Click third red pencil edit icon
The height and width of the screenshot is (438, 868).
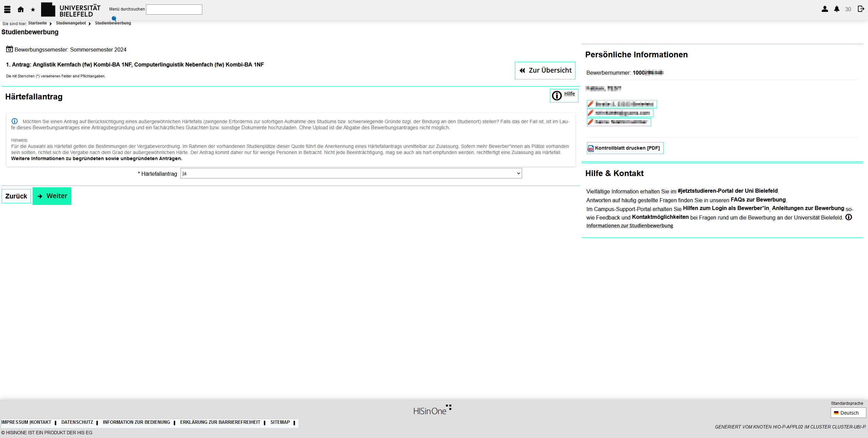pyautogui.click(x=591, y=122)
